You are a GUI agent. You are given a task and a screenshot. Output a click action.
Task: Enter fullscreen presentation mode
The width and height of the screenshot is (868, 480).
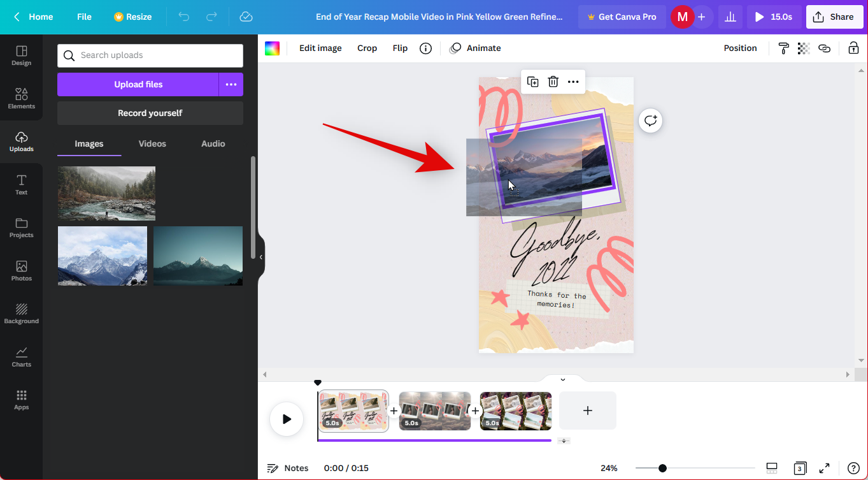pos(824,468)
